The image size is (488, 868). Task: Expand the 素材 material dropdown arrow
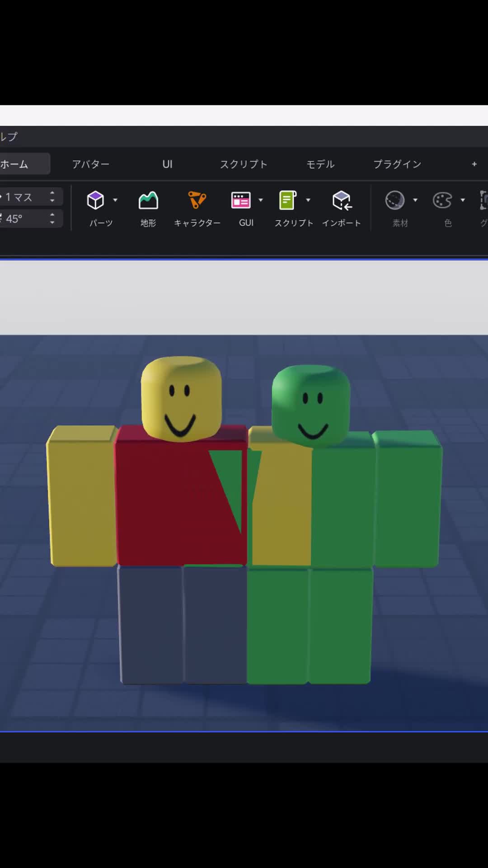415,200
